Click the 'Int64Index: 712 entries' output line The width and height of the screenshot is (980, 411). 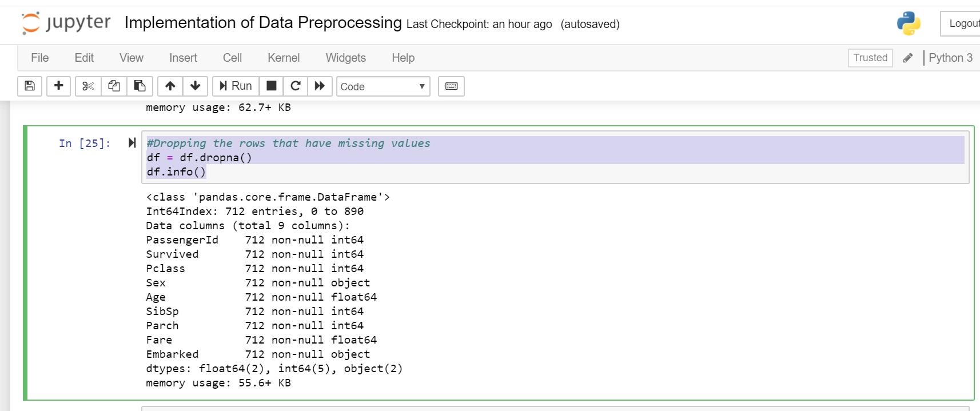254,212
